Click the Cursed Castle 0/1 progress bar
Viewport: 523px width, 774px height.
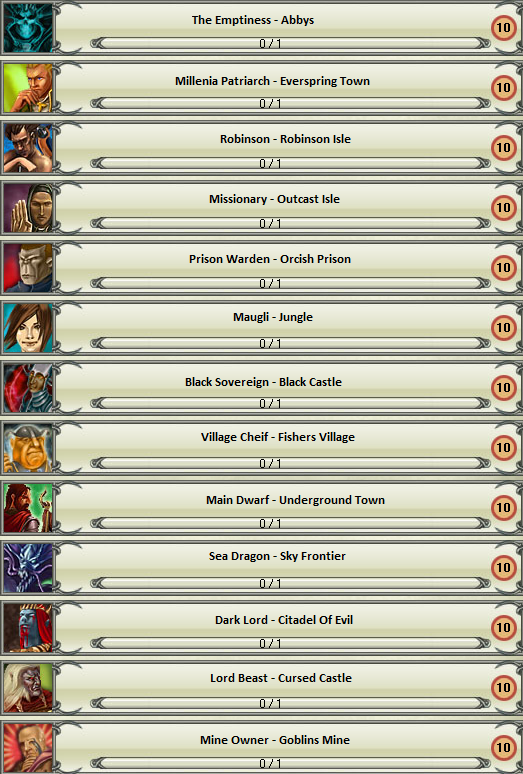point(290,703)
